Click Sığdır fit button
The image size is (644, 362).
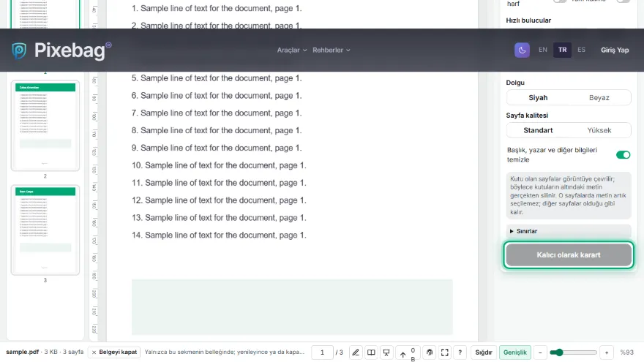point(484,352)
